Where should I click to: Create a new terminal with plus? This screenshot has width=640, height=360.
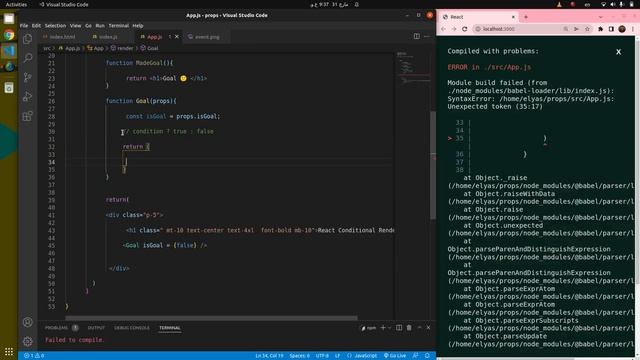coord(383,328)
